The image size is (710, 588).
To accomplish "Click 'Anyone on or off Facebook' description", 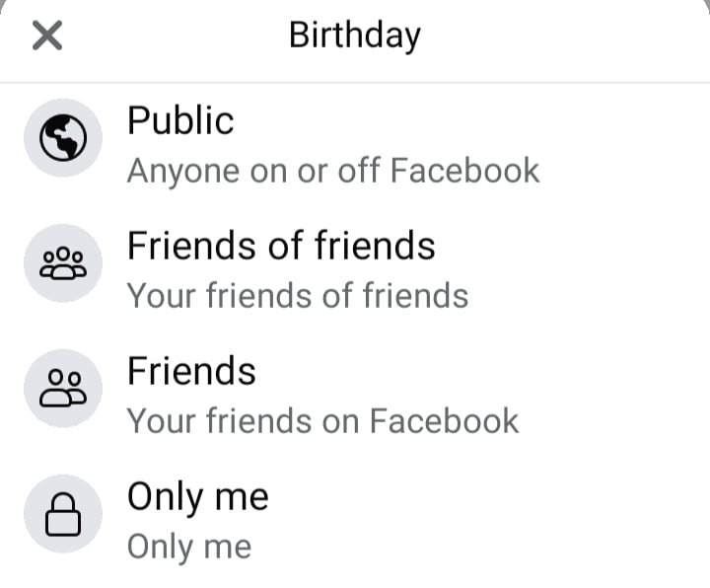I will click(x=333, y=171).
